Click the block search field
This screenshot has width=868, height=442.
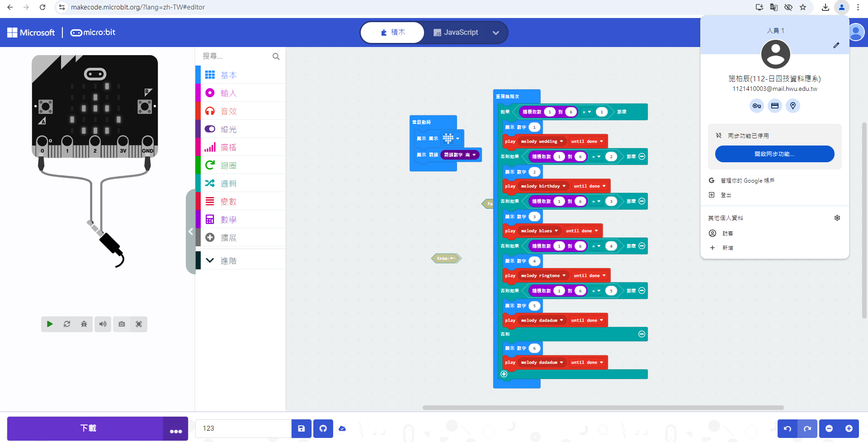[x=235, y=56]
